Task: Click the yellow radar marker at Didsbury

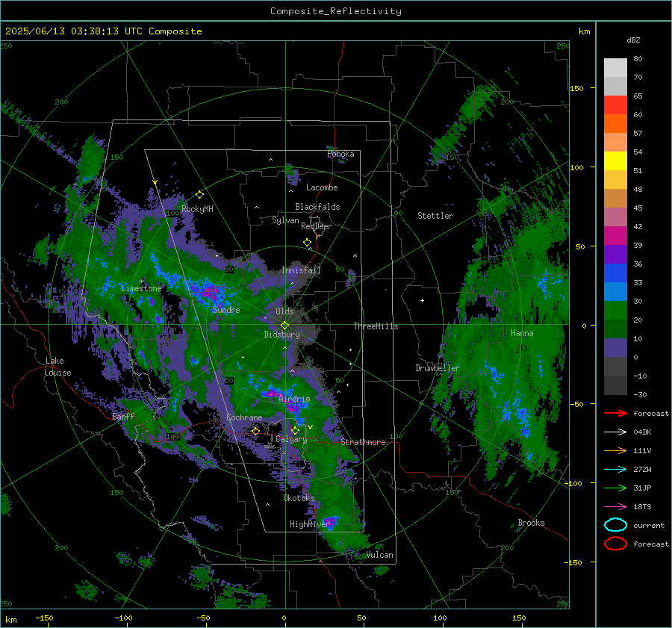Action: tap(284, 326)
